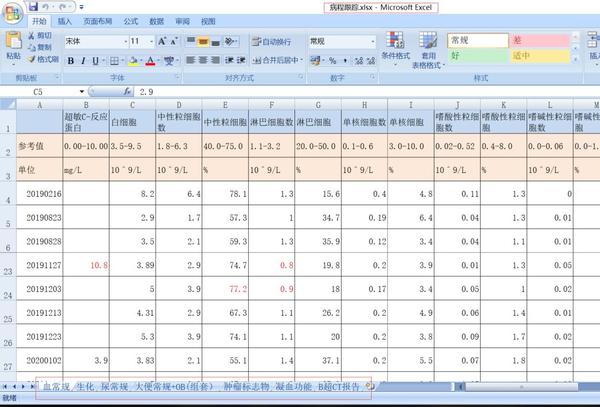Image resolution: width=600 pixels, height=407 pixels.
Task: Insert a new worksheet tab
Action: (x=370, y=386)
